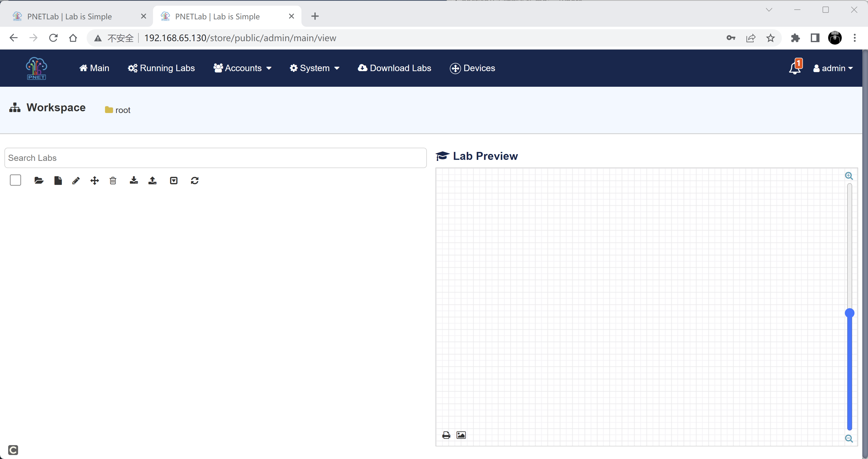Expand the System menu
868x459 pixels.
tap(314, 68)
